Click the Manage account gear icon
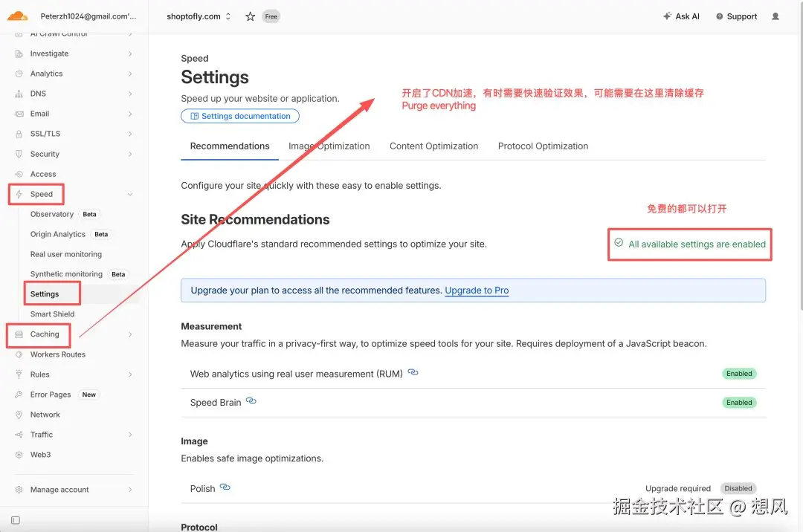803x532 pixels. [19, 490]
